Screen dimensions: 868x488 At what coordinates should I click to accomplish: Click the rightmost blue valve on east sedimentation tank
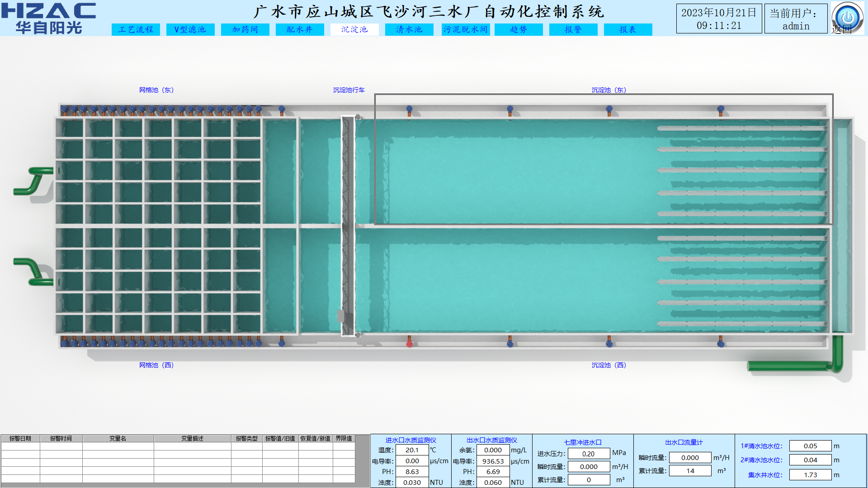click(x=721, y=109)
